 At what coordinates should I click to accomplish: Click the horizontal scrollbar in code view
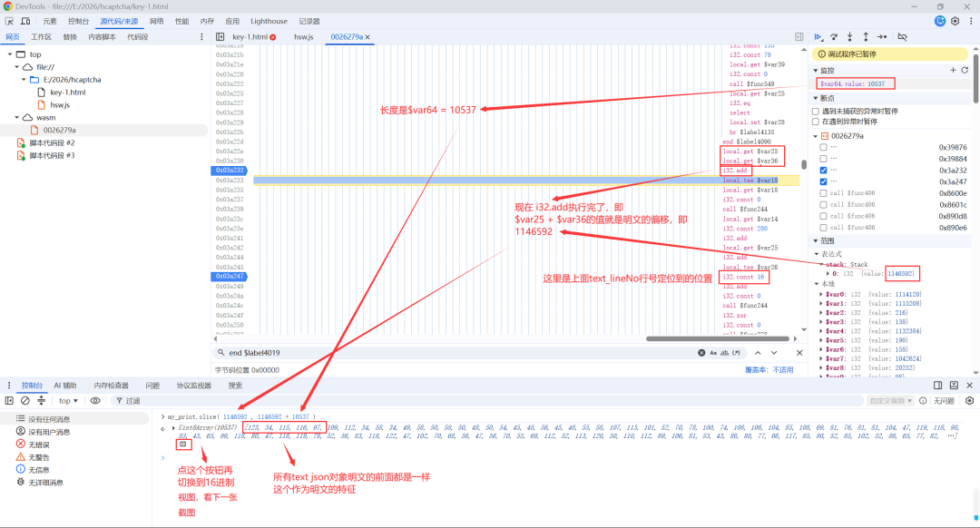720,338
